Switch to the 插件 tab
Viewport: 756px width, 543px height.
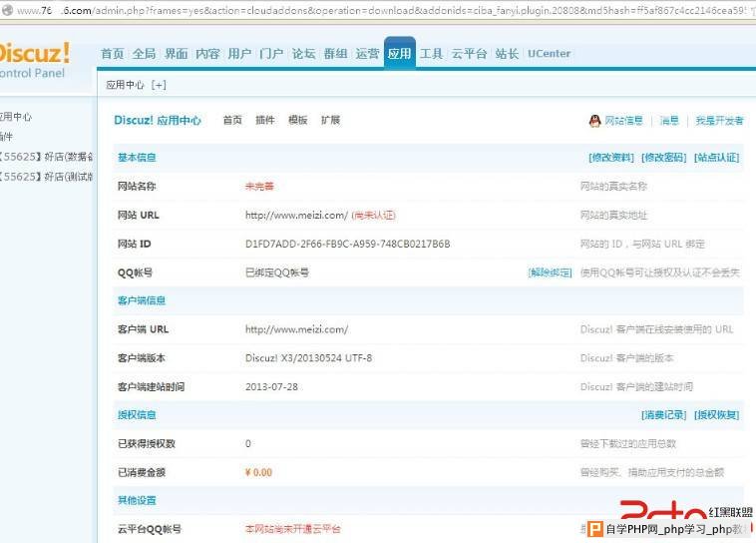pos(264,120)
